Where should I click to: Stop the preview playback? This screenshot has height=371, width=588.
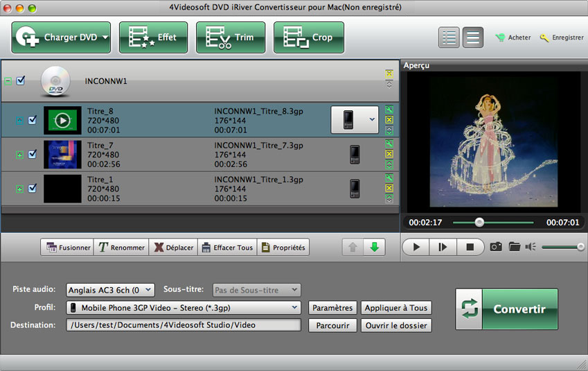pyautogui.click(x=470, y=247)
